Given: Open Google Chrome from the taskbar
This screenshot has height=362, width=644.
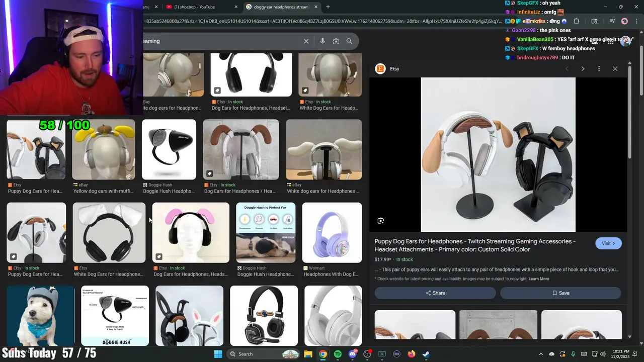Looking at the screenshot, I should click(x=323, y=354).
